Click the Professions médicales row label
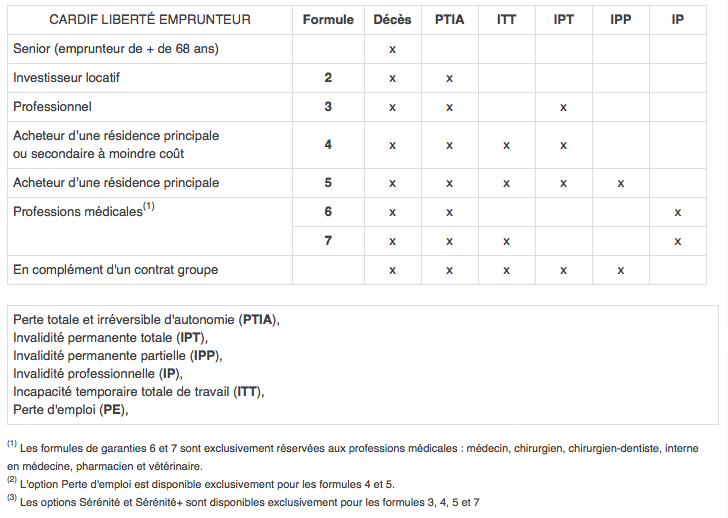Screen dimensions: 728x518 tap(84, 210)
